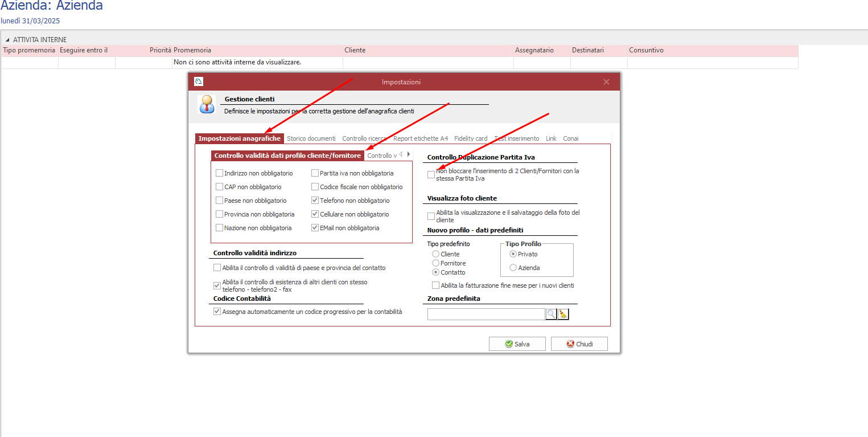Open Link tab
The image size is (868, 437).
tap(551, 138)
